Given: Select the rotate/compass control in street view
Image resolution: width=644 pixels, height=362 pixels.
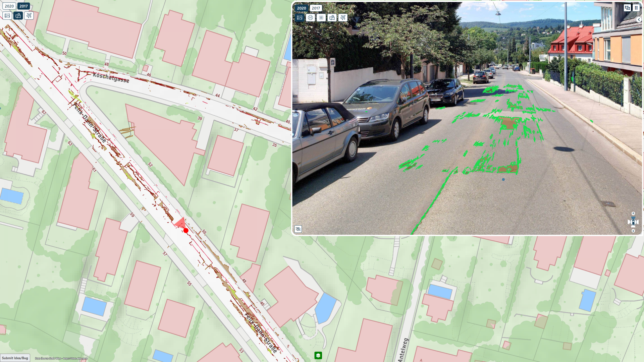Looking at the screenshot, I should coord(633,222).
